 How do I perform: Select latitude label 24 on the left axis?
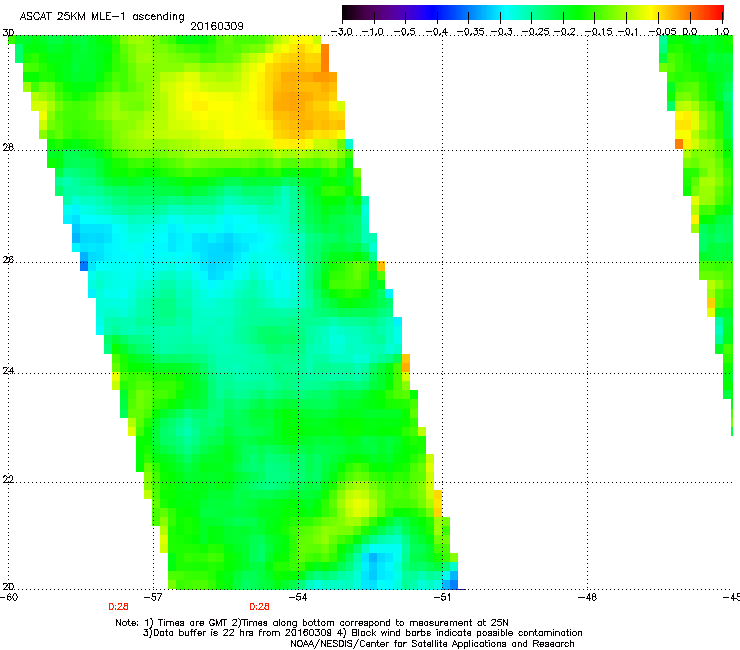(x=8, y=371)
